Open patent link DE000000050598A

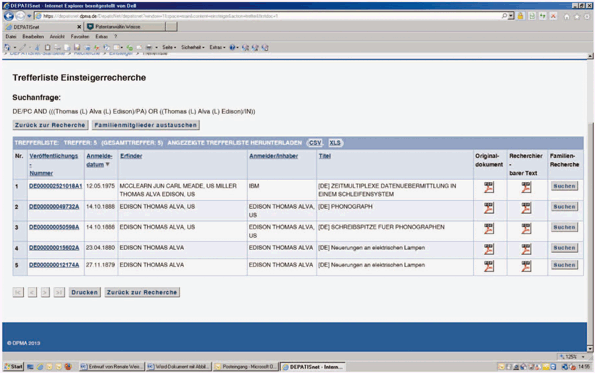[x=54, y=227]
